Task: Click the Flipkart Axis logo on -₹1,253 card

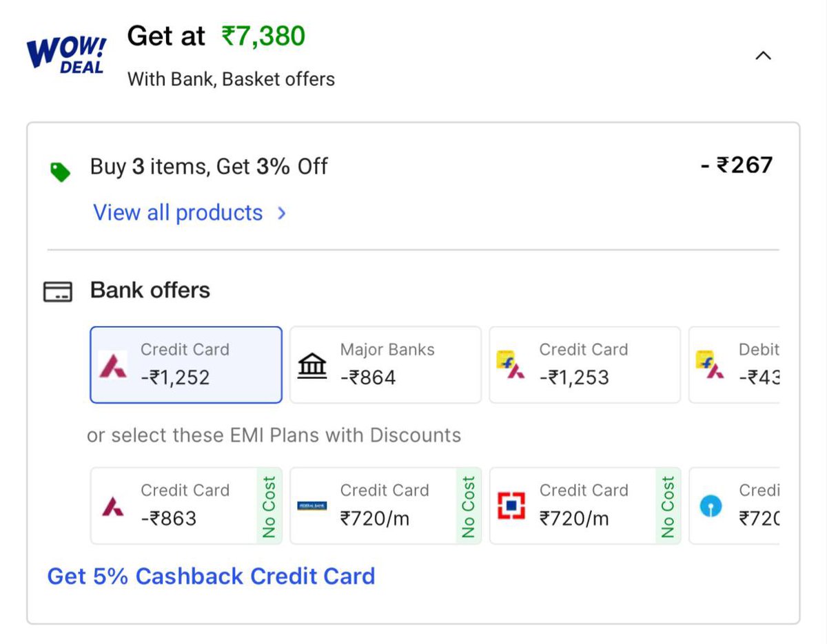Action: [x=511, y=365]
